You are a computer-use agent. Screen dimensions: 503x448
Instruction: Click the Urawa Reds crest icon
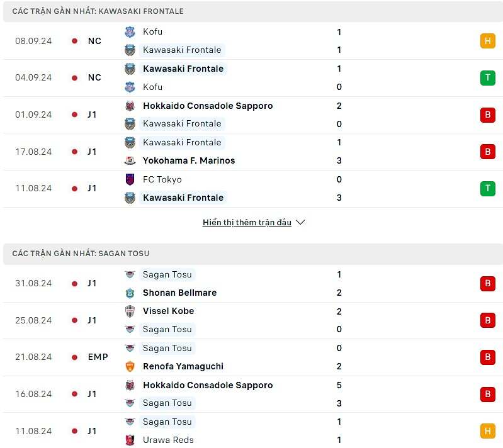click(130, 440)
